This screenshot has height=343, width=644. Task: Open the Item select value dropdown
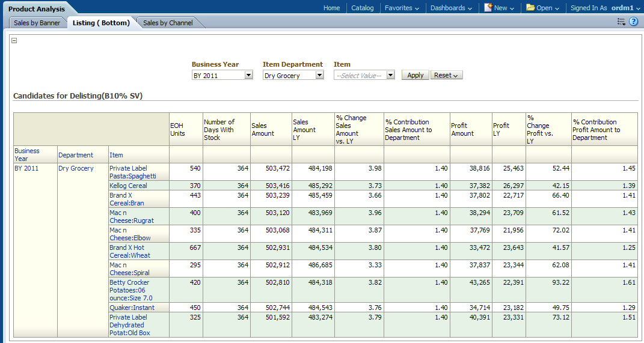[x=390, y=76]
